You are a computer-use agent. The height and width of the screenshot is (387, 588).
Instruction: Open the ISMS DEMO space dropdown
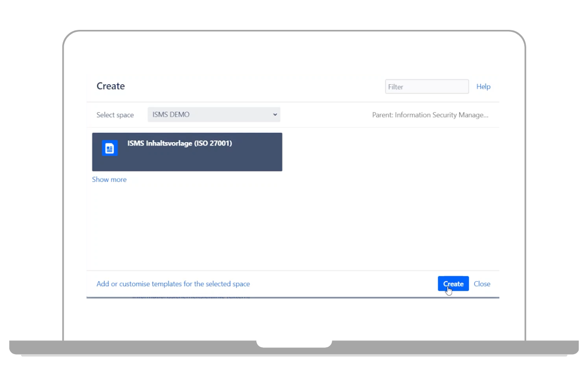(x=214, y=115)
